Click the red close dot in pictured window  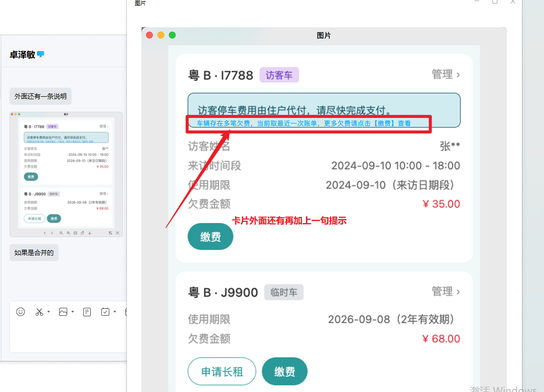(x=149, y=35)
